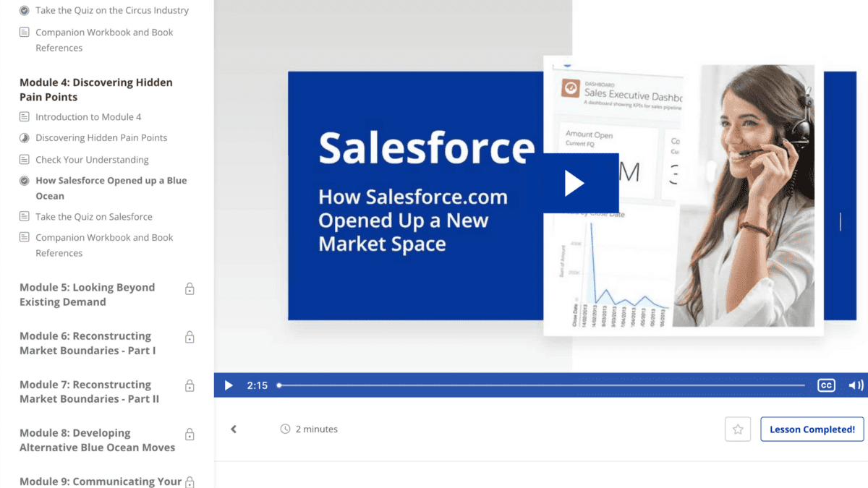
Task: Expand Module 6: Reconstructing Market Boundaries - Part I
Action: click(x=88, y=343)
